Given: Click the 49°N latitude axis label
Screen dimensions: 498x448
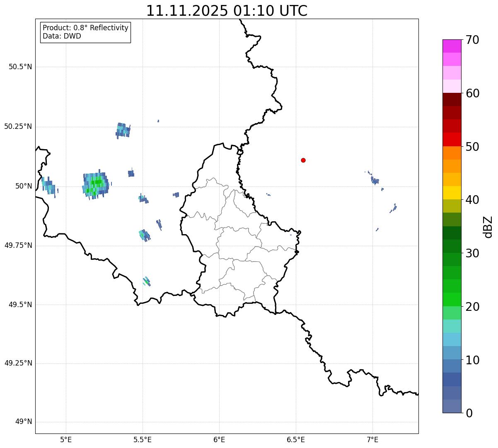Looking at the screenshot, I should [x=23, y=422].
